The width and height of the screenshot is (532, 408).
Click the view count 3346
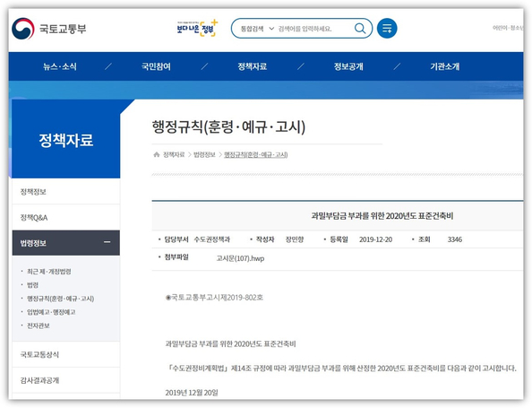[x=455, y=239]
